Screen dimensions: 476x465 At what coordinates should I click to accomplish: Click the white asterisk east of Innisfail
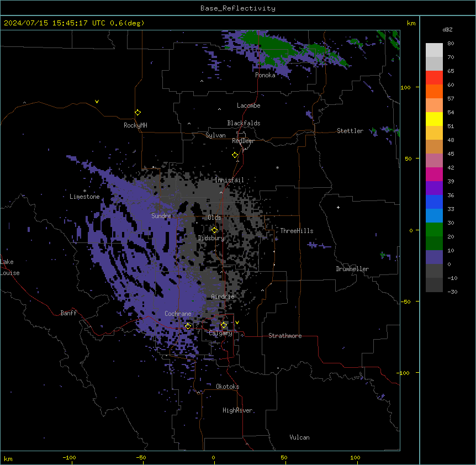(x=277, y=167)
